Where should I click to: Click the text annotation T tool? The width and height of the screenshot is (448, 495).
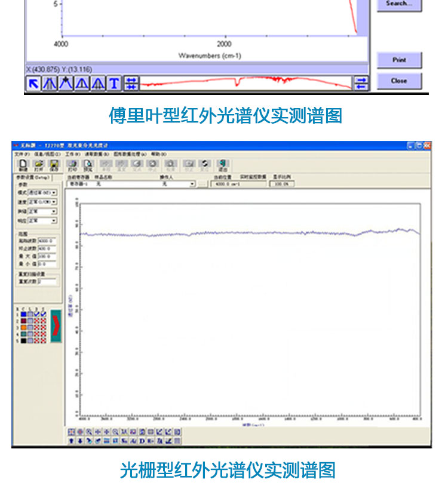pos(113,84)
